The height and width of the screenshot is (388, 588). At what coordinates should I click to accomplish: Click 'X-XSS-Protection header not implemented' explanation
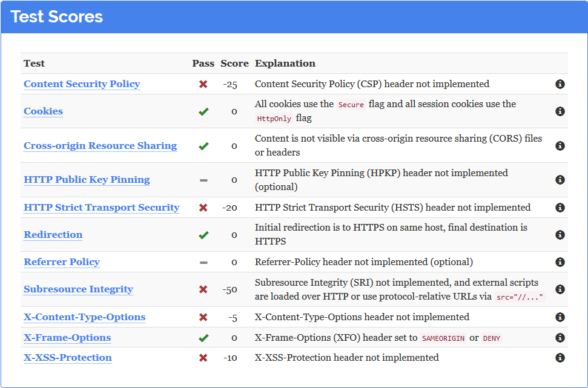(347, 358)
